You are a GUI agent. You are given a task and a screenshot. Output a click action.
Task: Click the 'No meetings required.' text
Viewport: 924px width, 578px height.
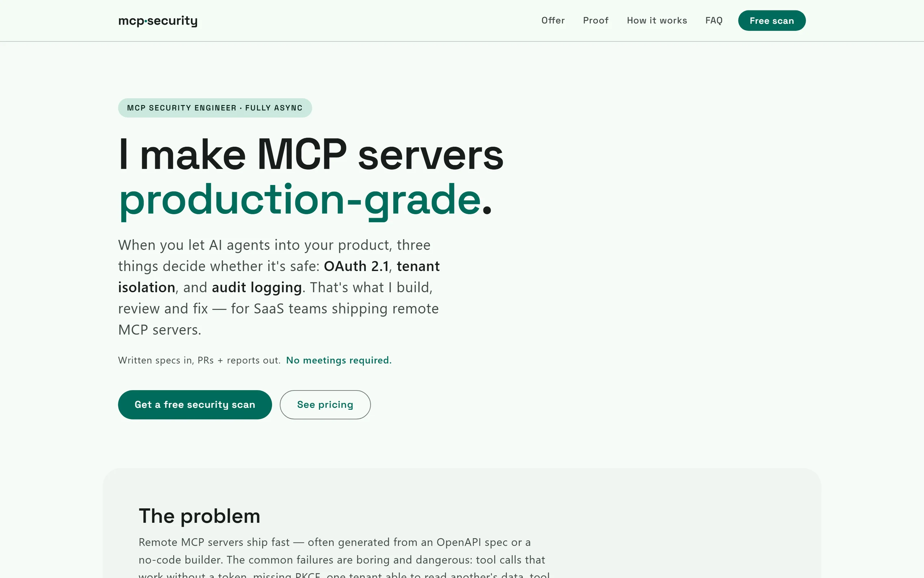coord(339,360)
